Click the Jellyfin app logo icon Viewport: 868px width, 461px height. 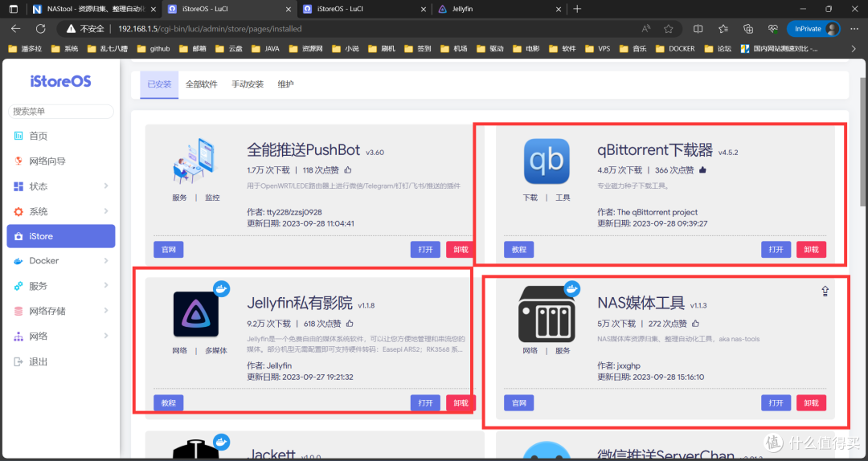tap(196, 314)
